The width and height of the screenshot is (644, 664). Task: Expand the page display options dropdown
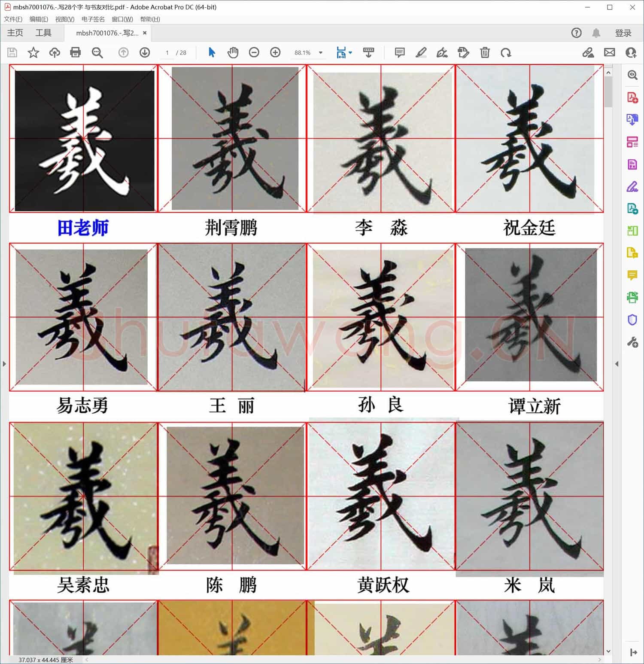click(350, 52)
